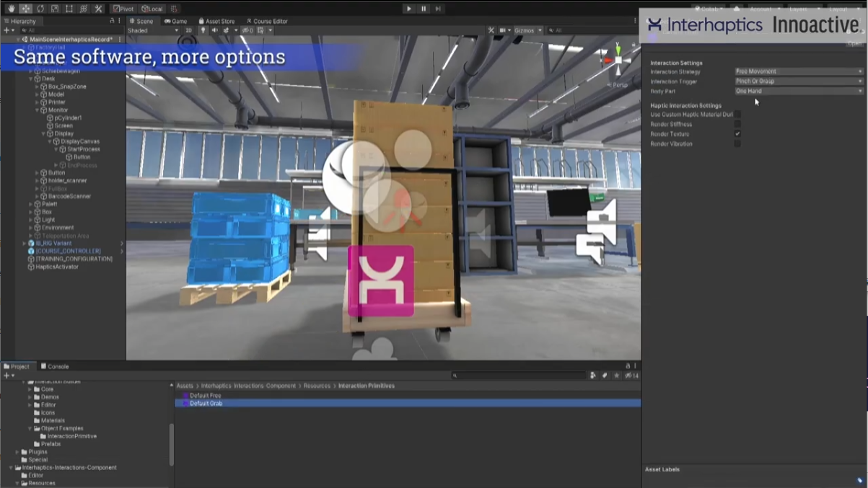Toggle Pivot handle position button
This screenshot has height=488, width=868.
(x=123, y=9)
